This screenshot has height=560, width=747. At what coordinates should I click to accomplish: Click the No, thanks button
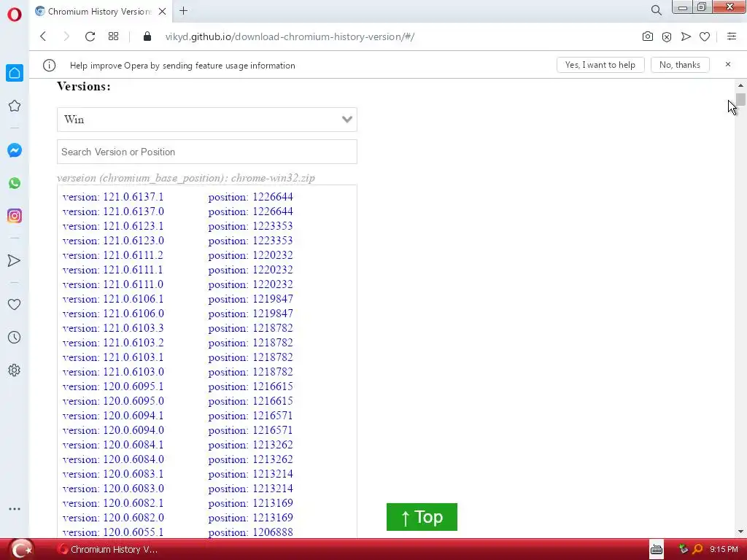(680, 65)
